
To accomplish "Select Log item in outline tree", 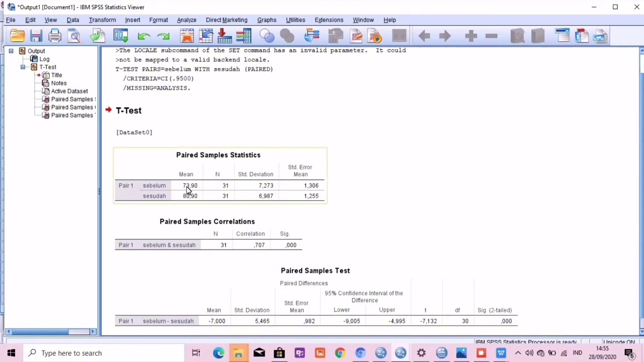I will pos(44,59).
